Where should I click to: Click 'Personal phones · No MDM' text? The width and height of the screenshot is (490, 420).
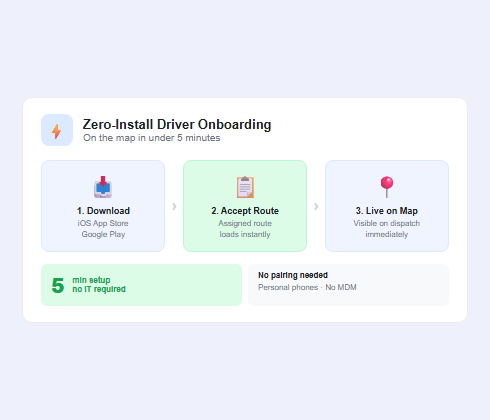pos(307,287)
